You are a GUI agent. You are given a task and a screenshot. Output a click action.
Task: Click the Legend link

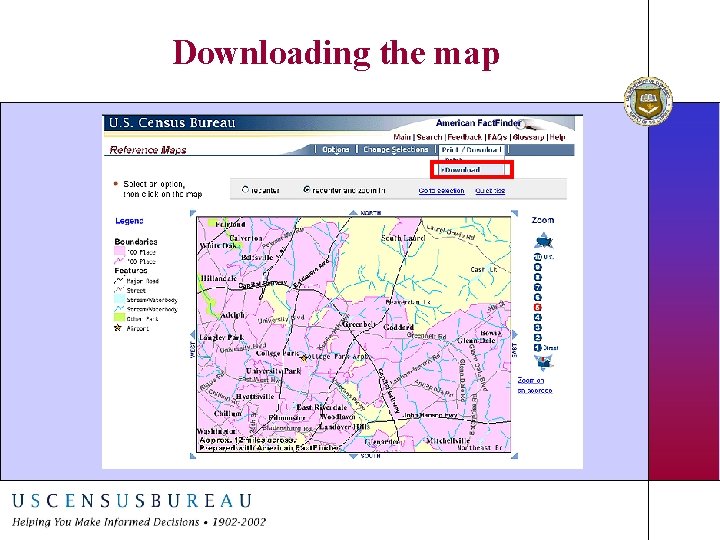pos(129,221)
